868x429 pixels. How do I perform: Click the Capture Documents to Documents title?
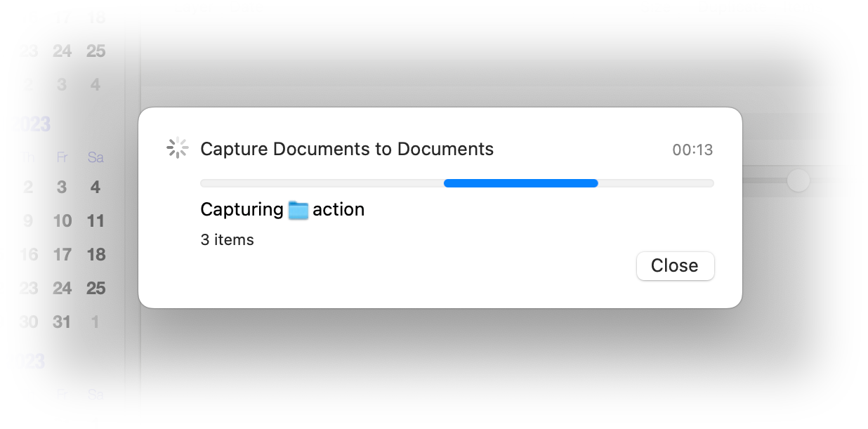[347, 149]
